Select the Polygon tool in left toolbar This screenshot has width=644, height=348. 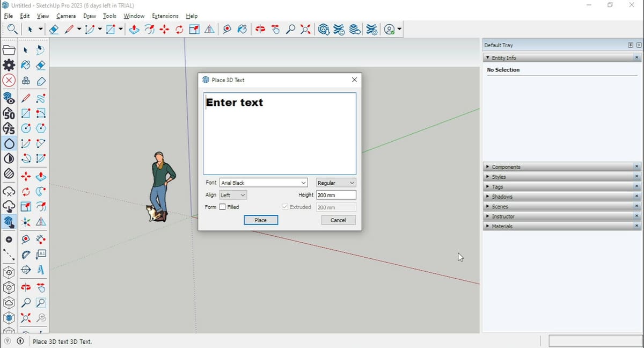(x=41, y=128)
